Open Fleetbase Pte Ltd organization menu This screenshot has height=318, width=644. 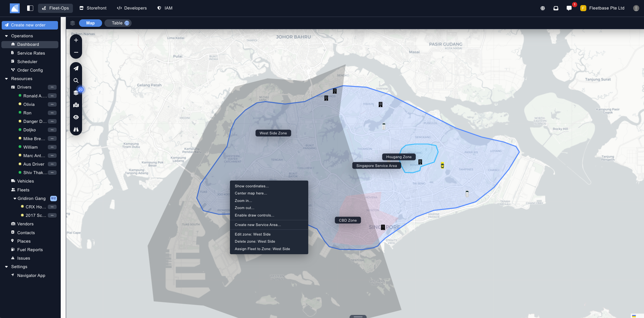pyautogui.click(x=602, y=8)
